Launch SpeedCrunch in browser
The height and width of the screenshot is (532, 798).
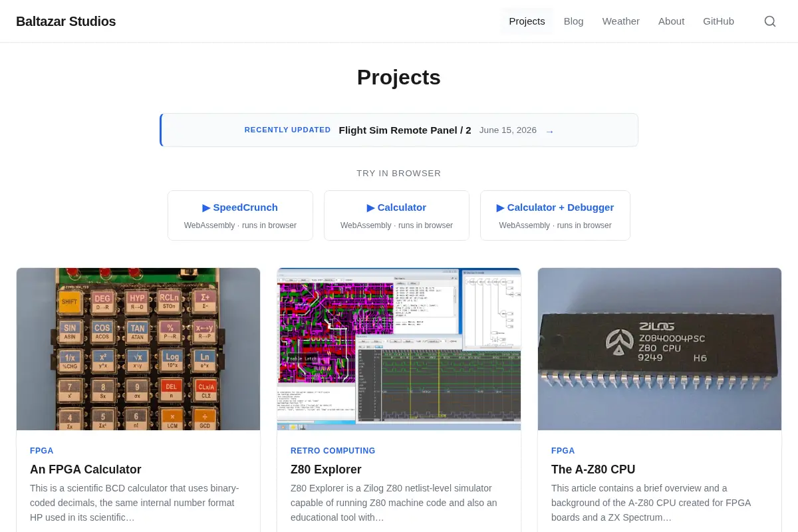[240, 215]
